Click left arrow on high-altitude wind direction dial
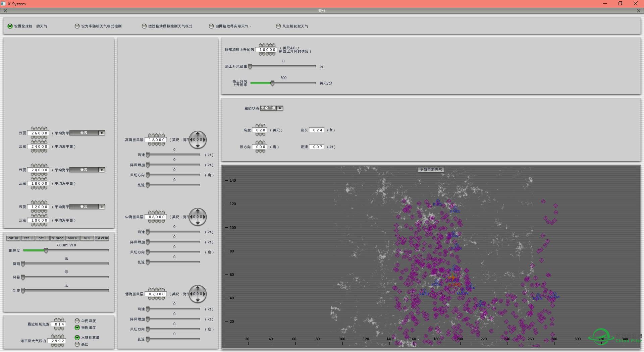 [191, 140]
